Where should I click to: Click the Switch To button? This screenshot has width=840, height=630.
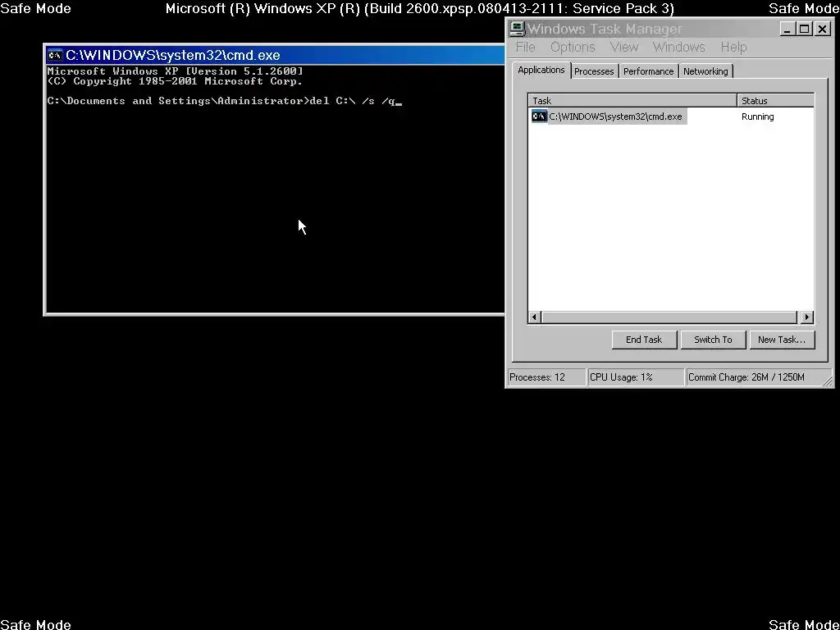(713, 340)
